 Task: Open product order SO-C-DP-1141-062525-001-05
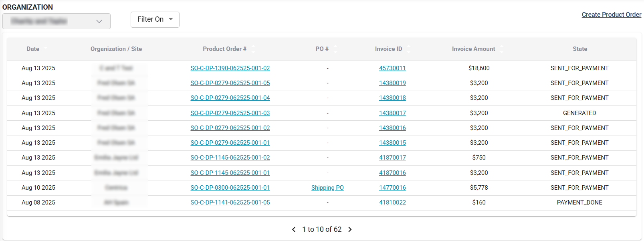(230, 203)
